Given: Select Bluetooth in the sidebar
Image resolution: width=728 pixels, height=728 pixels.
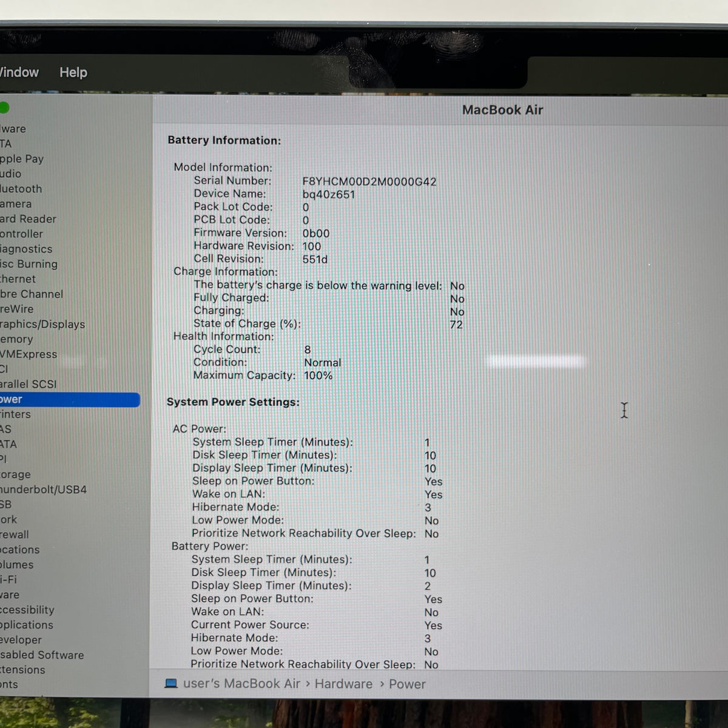Looking at the screenshot, I should [21, 189].
